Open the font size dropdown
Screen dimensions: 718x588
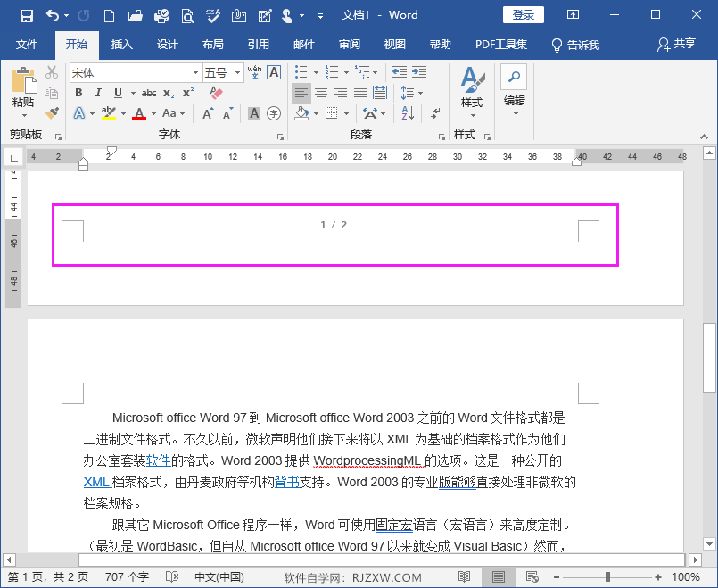tap(238, 72)
